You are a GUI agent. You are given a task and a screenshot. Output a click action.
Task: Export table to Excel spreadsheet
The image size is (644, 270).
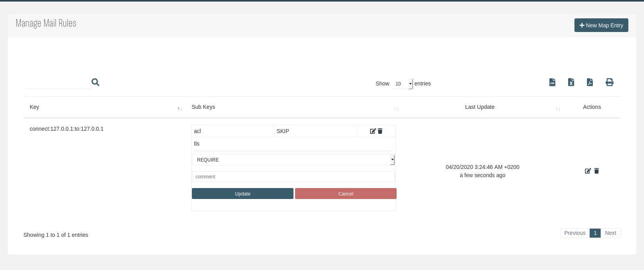click(x=571, y=82)
